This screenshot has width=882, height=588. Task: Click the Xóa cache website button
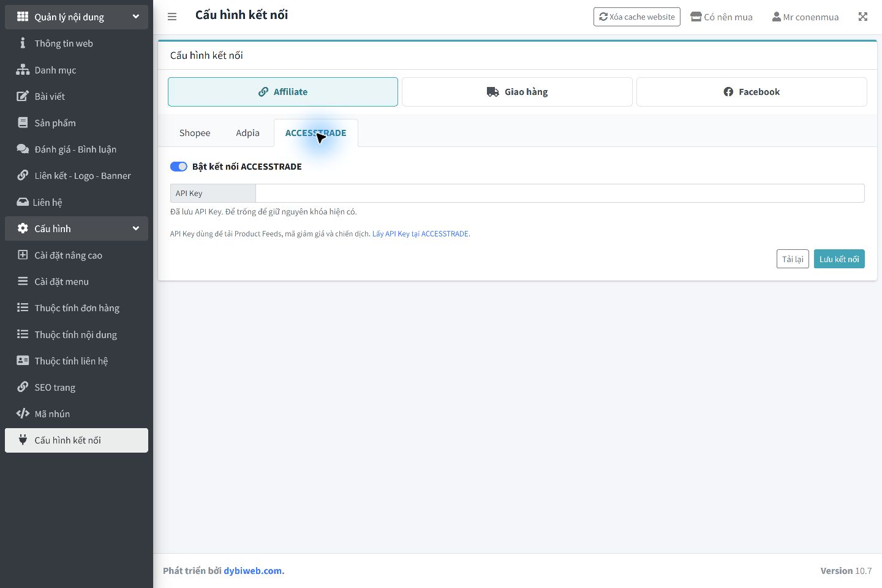637,17
